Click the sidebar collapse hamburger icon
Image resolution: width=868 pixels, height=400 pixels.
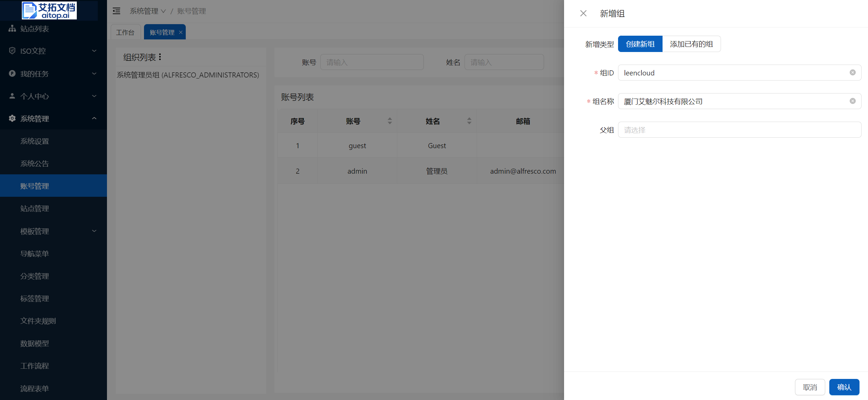pos(116,11)
